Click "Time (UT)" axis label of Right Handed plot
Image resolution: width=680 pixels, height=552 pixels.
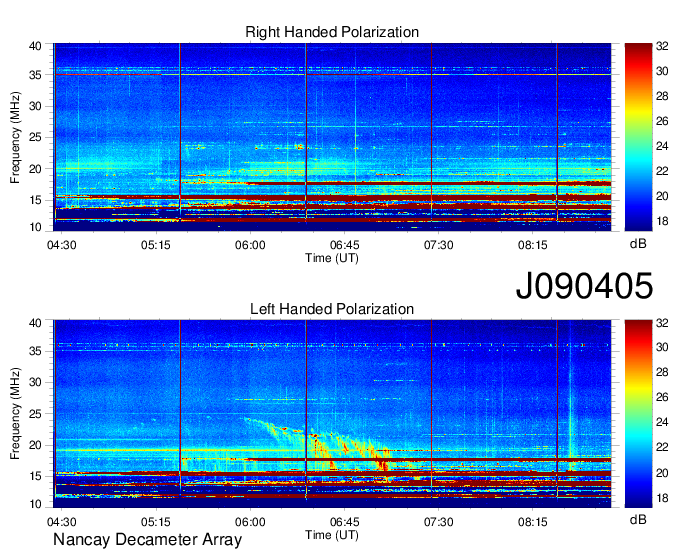point(332,258)
